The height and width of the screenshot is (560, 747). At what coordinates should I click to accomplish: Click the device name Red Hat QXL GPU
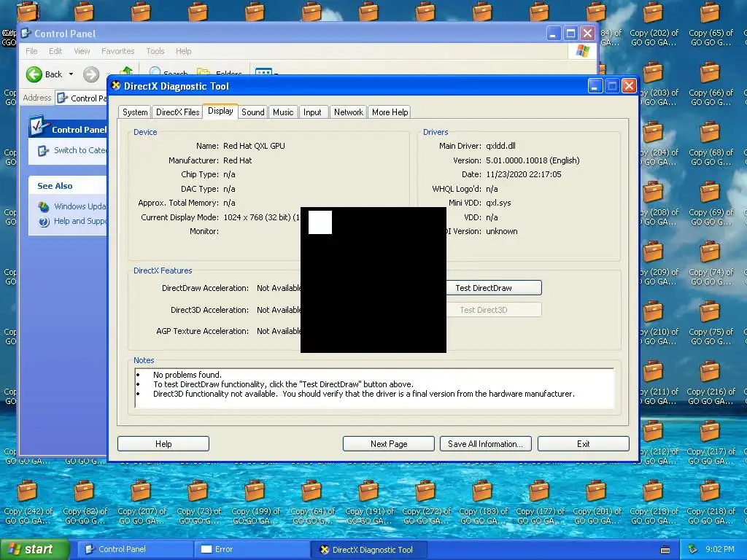(254, 146)
